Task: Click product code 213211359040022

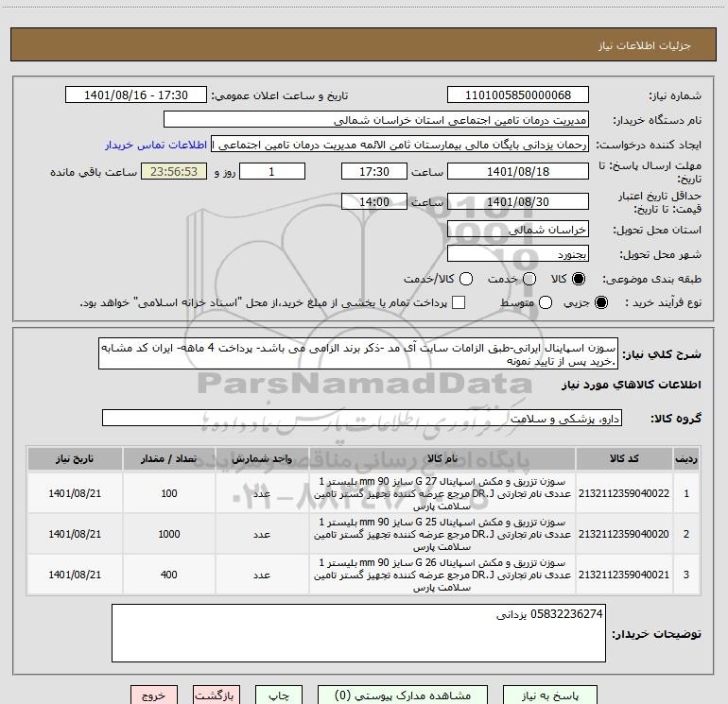Action: click(x=624, y=493)
